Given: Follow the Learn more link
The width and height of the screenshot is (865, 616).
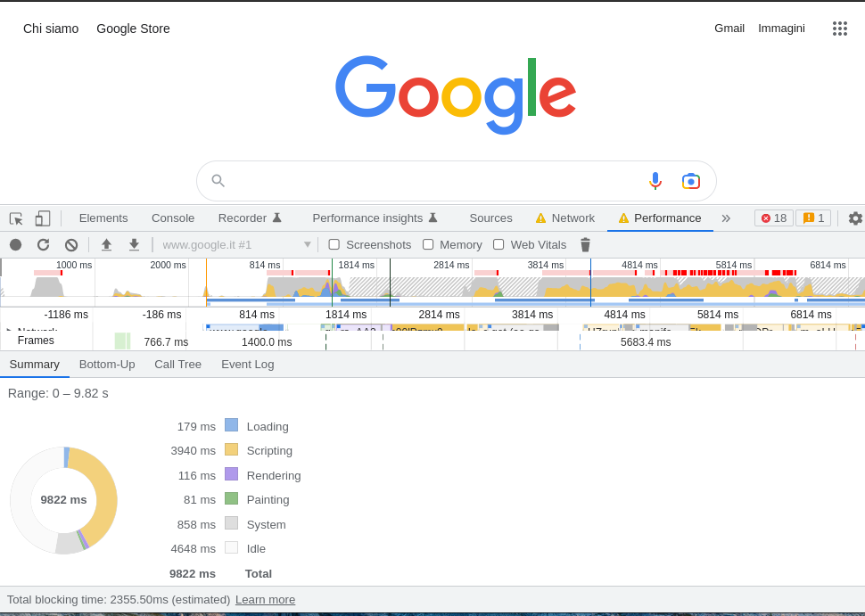Looking at the screenshot, I should [265, 599].
